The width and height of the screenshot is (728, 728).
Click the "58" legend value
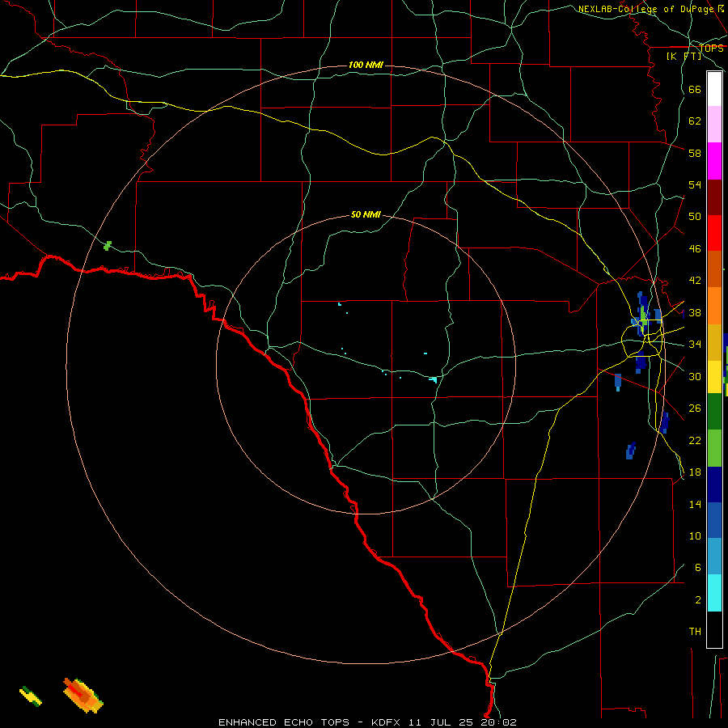tap(695, 153)
